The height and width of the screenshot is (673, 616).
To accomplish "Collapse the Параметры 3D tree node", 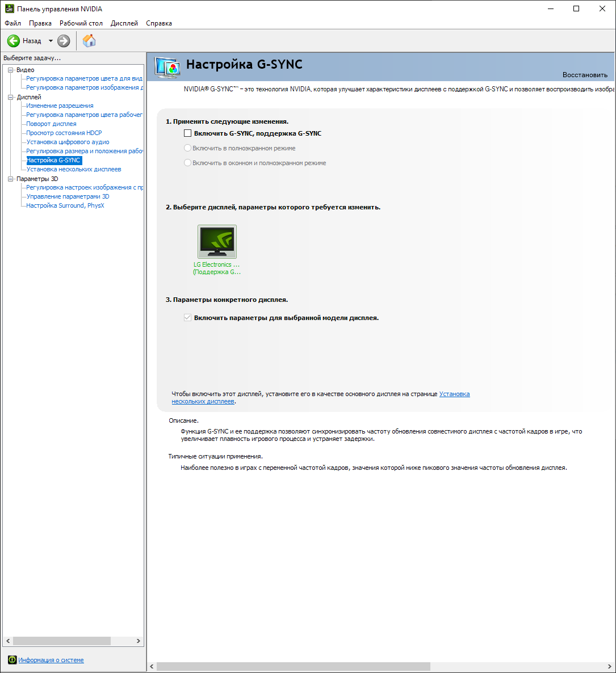I will coord(10,179).
